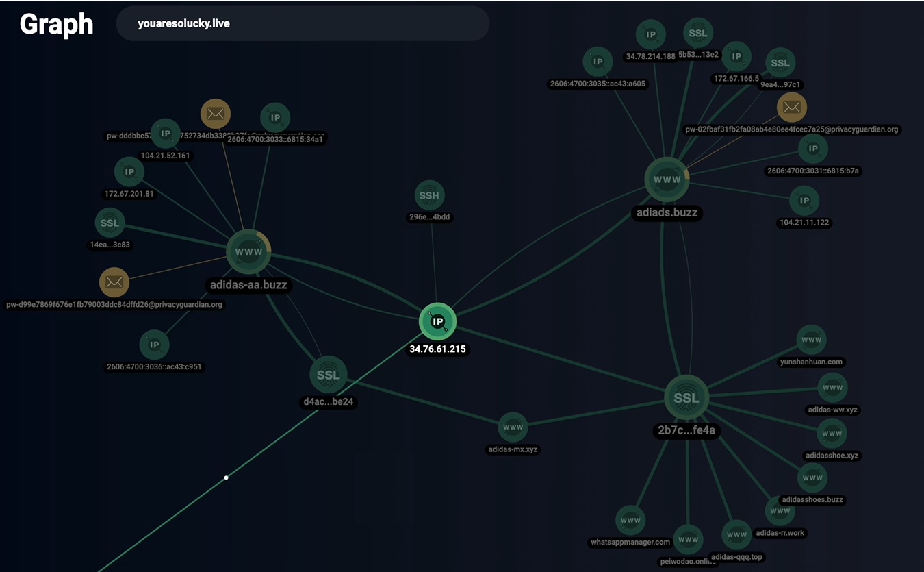The image size is (924, 572).
Task: Click the adidas-qqq.top WWW node
Action: tap(736, 535)
